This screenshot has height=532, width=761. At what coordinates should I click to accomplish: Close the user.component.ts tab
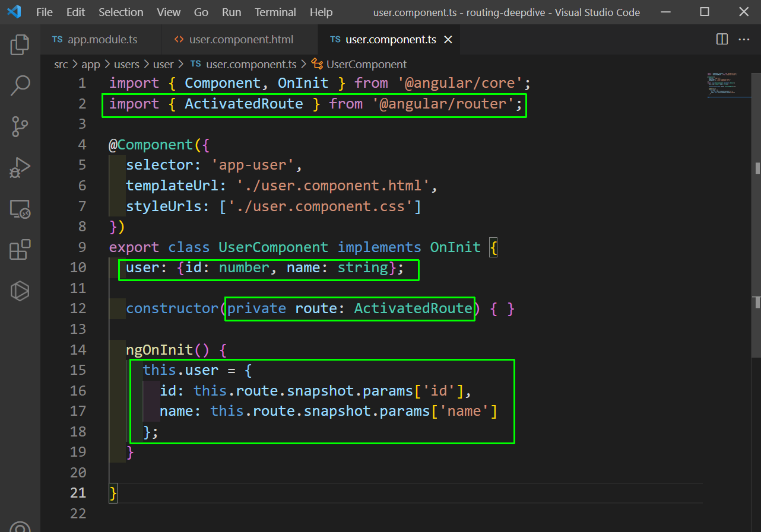(448, 40)
